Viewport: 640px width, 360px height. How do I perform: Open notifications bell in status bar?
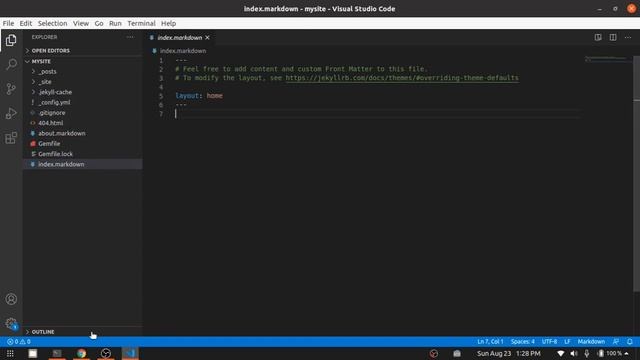[630, 342]
